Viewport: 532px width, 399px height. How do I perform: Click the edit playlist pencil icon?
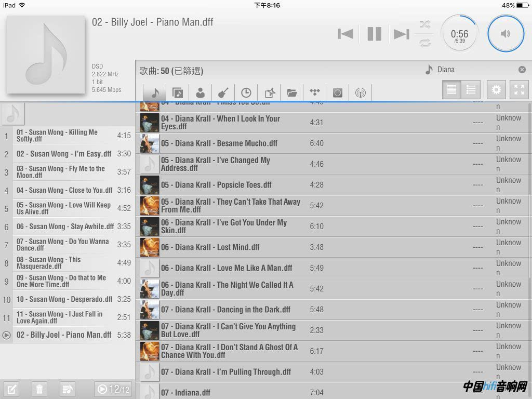tap(12, 389)
